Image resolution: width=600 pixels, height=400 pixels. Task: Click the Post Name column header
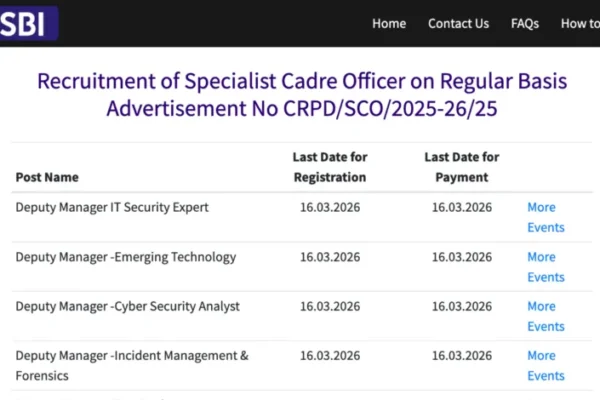[x=47, y=177]
